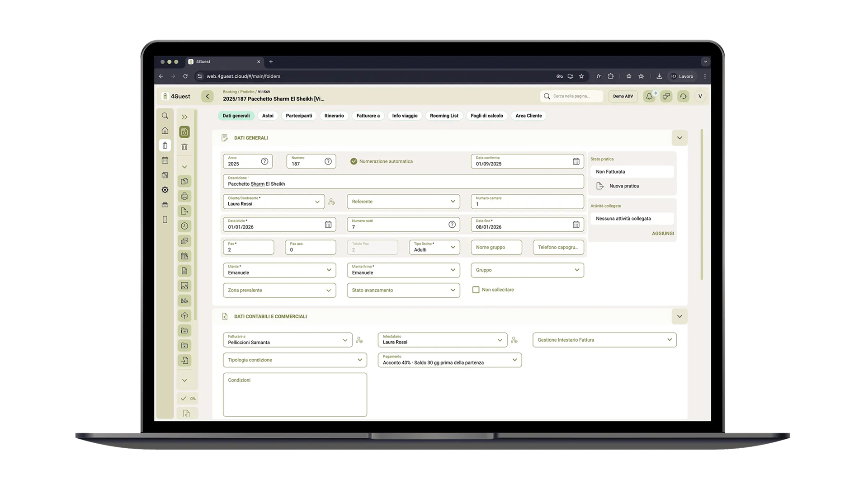868x488 pixels.
Task: Toggle the Numerazione automatica checkmark
Action: 354,161
